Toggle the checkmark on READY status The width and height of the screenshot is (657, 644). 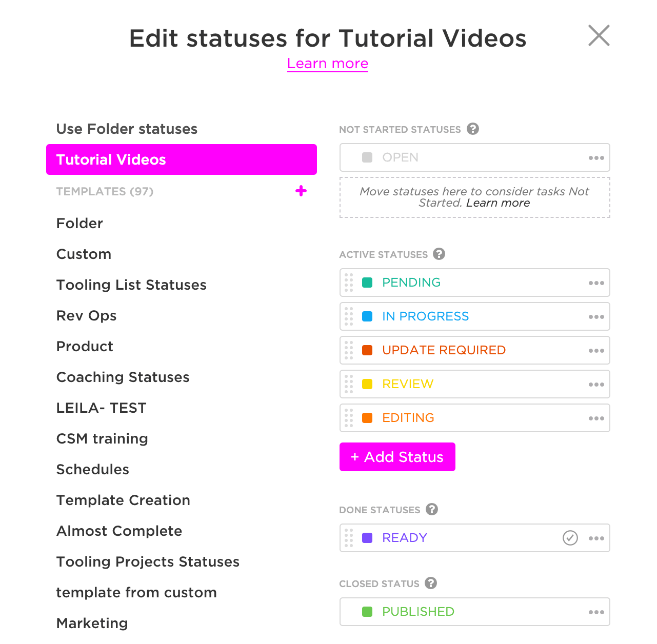[570, 538]
